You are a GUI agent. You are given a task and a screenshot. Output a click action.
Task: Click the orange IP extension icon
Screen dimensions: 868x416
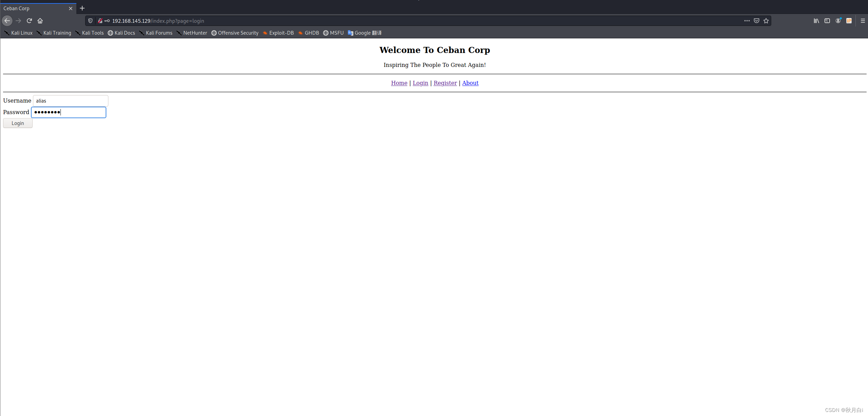pyautogui.click(x=849, y=21)
